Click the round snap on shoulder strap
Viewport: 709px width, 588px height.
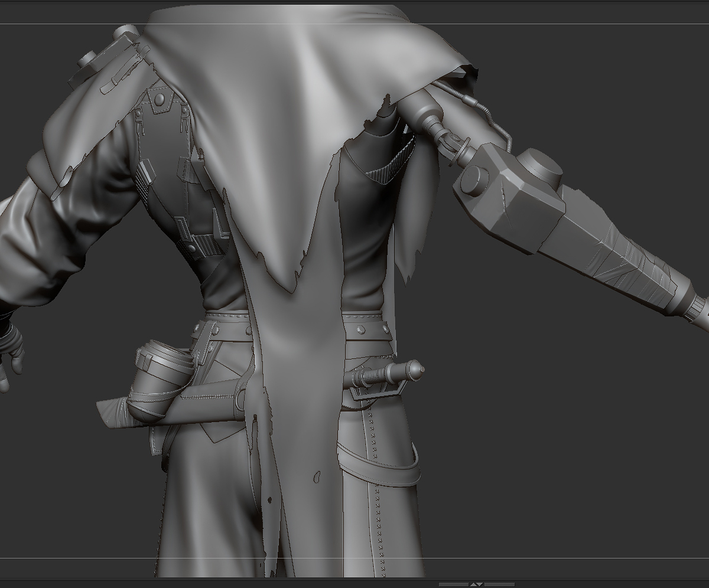(x=160, y=101)
